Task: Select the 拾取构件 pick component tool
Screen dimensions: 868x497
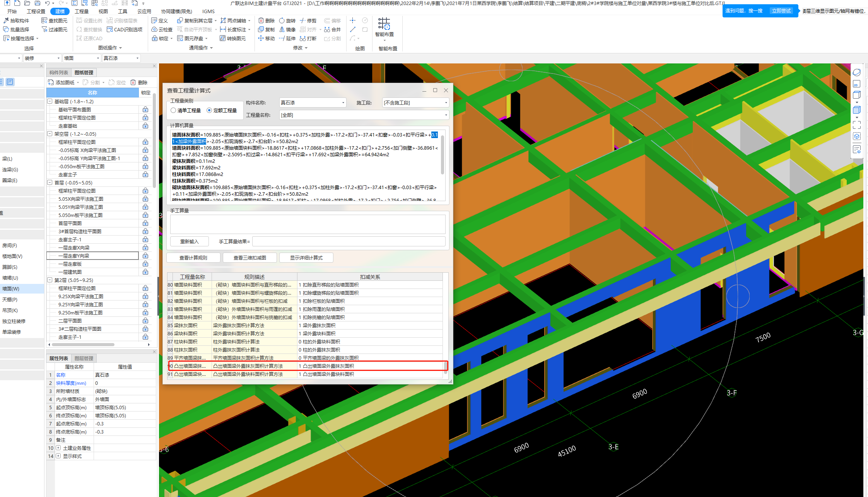Action: (x=16, y=20)
